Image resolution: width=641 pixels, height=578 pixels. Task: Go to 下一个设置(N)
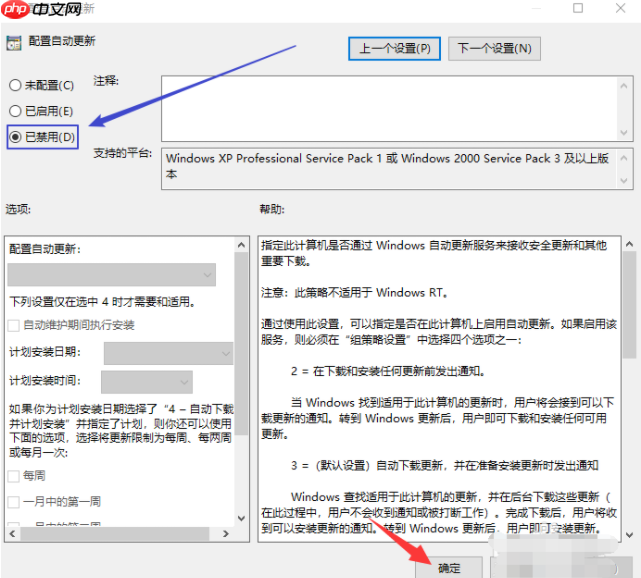pos(494,49)
